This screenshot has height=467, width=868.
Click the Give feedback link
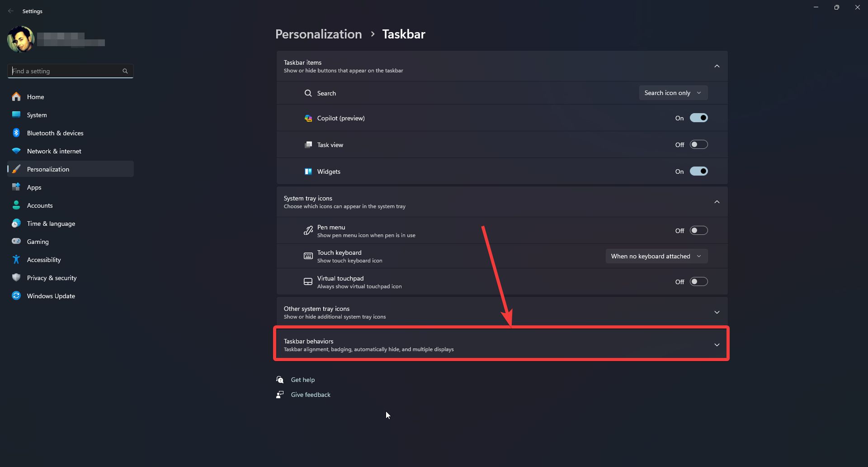311,395
